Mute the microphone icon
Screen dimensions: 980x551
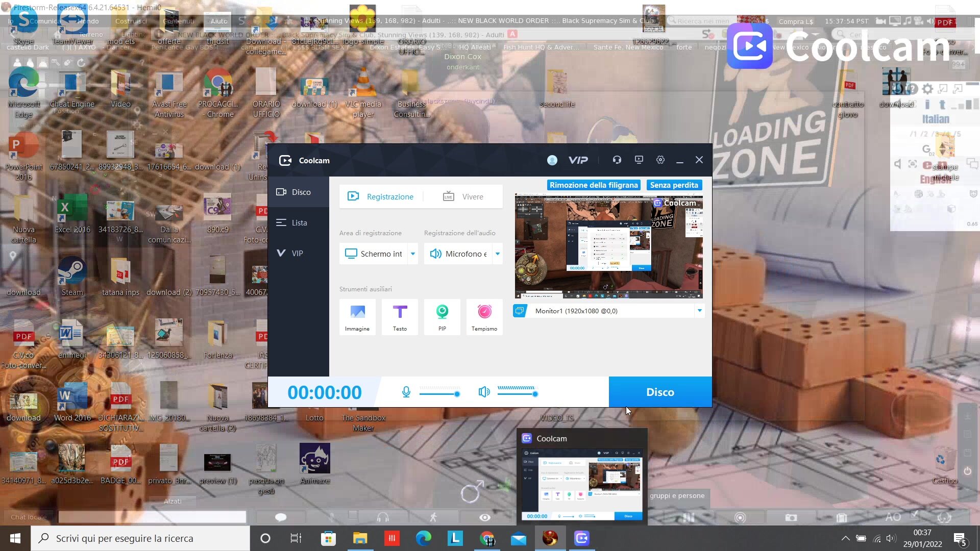(x=406, y=392)
